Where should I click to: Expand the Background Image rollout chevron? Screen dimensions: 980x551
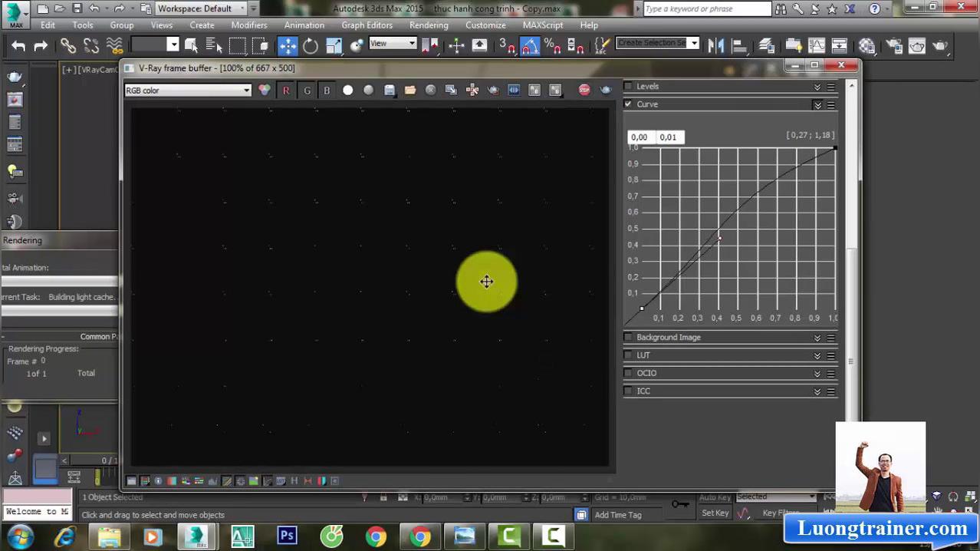click(x=817, y=338)
